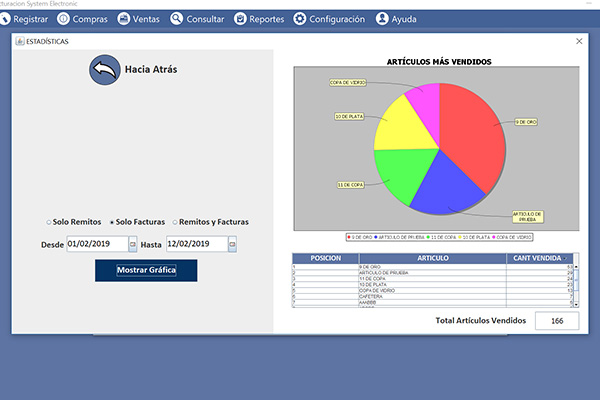
Task: Click the Configuración gear icon
Action: click(x=300, y=18)
